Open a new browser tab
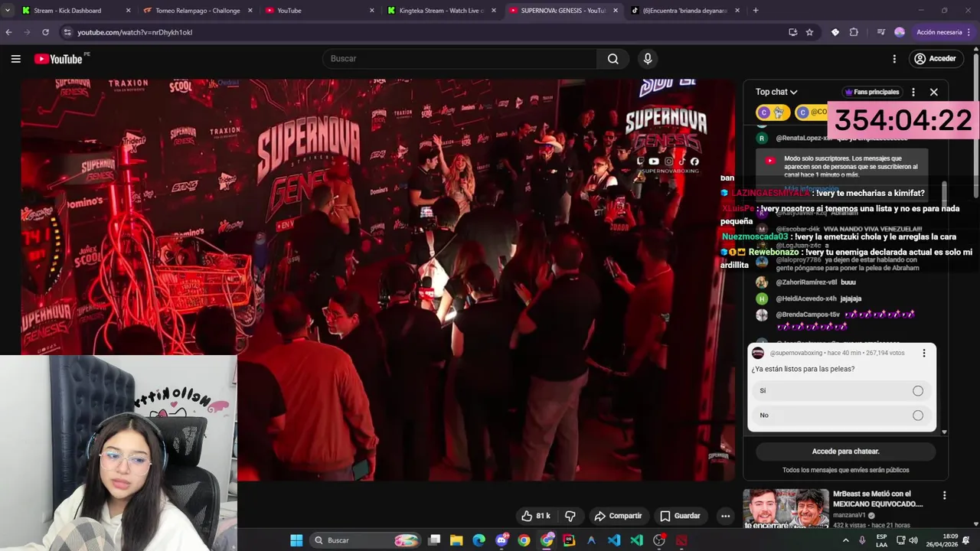980x551 pixels. pos(756,11)
